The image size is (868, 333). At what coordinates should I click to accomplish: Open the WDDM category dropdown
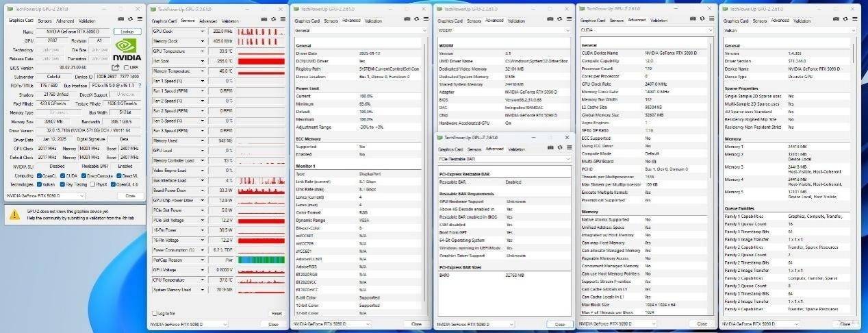[502, 30]
